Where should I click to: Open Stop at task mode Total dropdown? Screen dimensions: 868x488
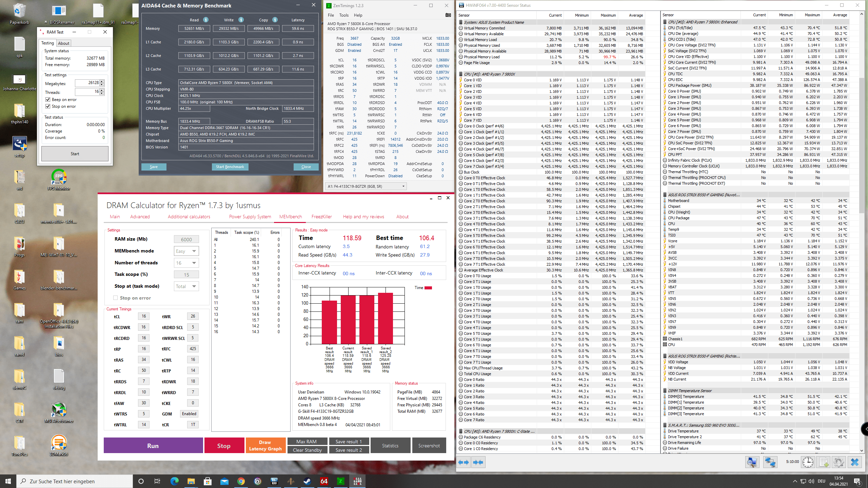click(x=186, y=286)
